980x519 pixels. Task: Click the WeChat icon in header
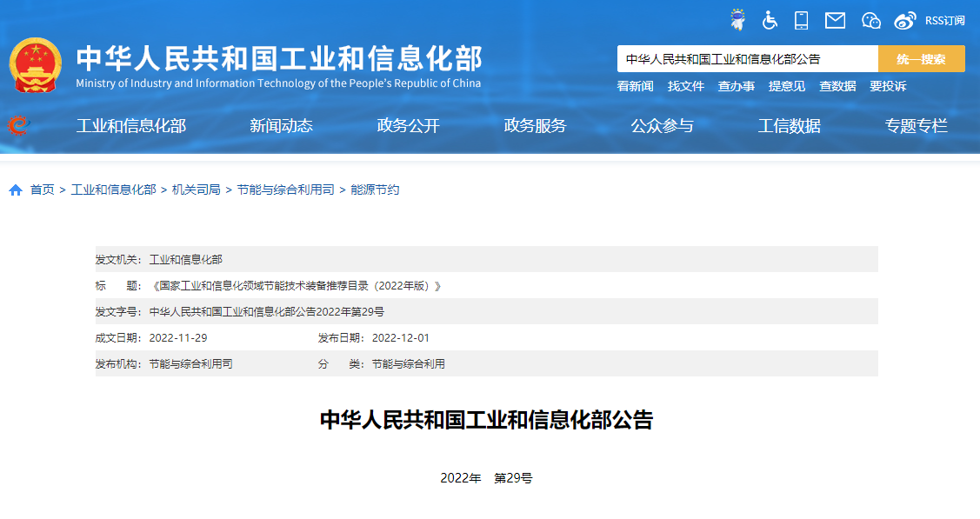(x=870, y=20)
